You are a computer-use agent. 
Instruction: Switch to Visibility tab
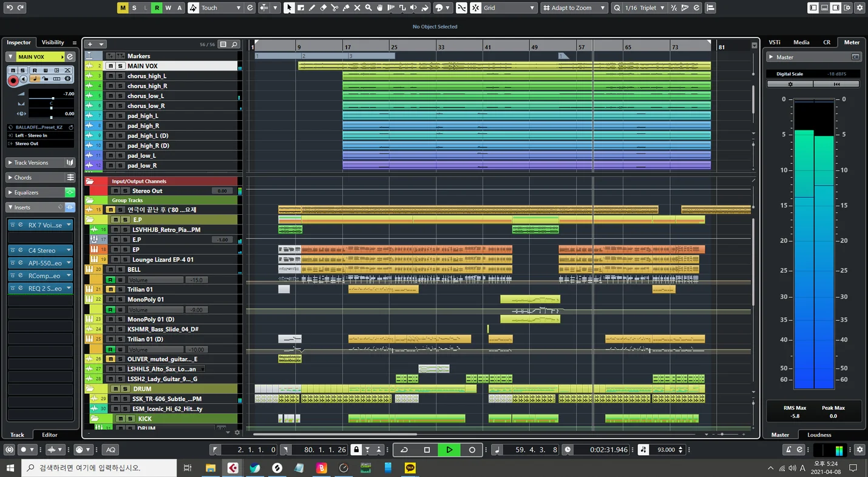[x=53, y=42]
